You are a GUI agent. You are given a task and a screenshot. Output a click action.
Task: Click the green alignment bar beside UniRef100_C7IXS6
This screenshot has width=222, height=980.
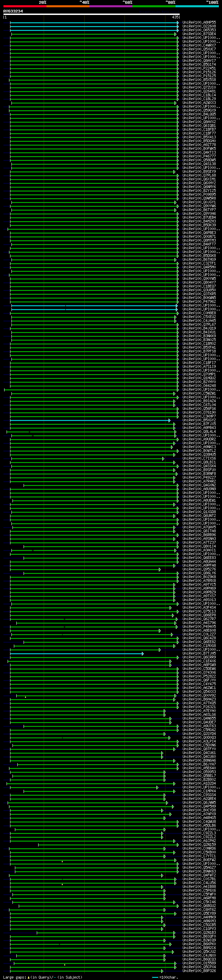click(x=88, y=459)
